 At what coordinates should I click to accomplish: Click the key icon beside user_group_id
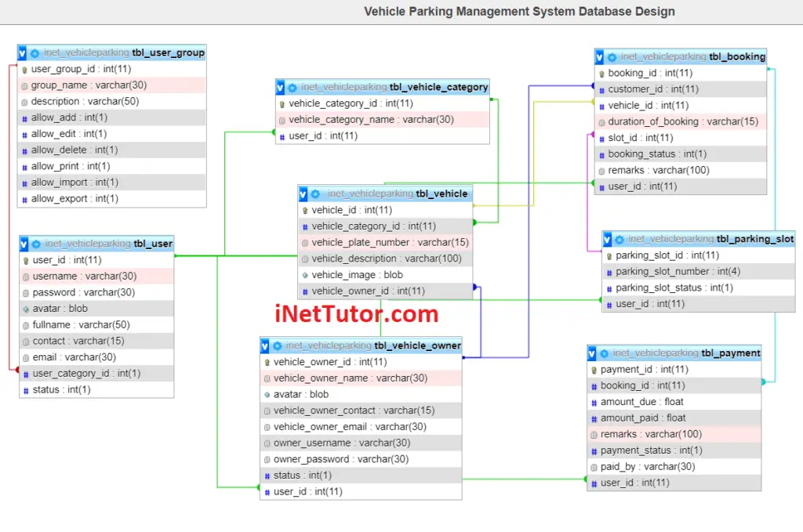[x=24, y=69]
